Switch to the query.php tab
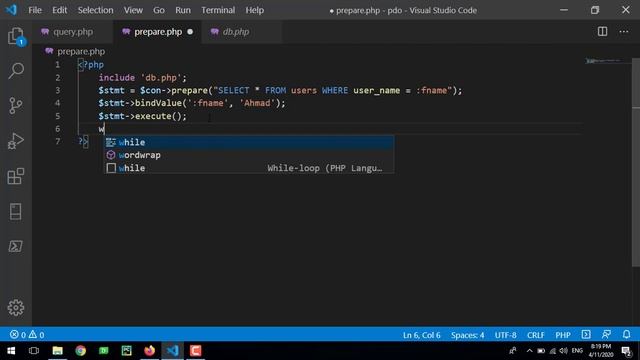The image size is (640, 360). click(73, 32)
